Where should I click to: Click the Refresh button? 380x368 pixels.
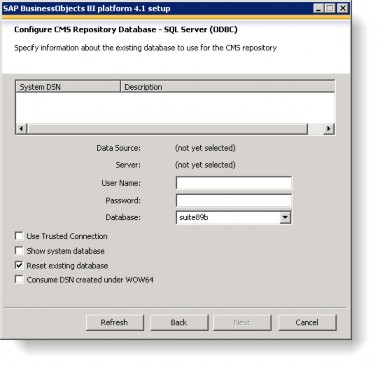coord(115,322)
